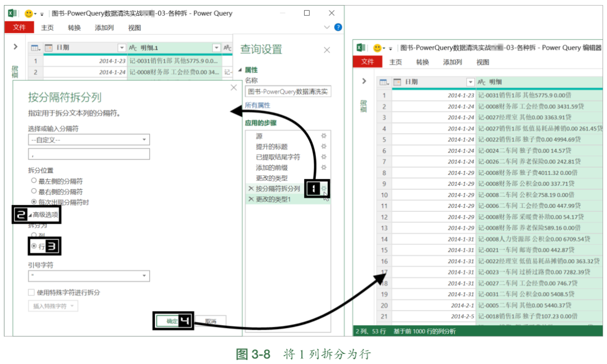Image resolution: width=607 pixels, height=364 pixels.
Task: Open 日期 column filter dropdown in left window
Action: point(121,48)
